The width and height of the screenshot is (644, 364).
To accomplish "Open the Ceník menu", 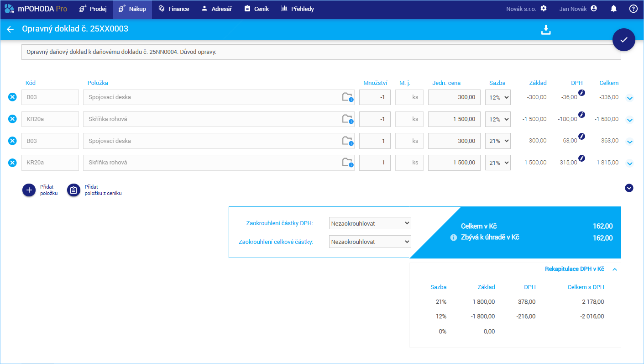I will point(256,9).
